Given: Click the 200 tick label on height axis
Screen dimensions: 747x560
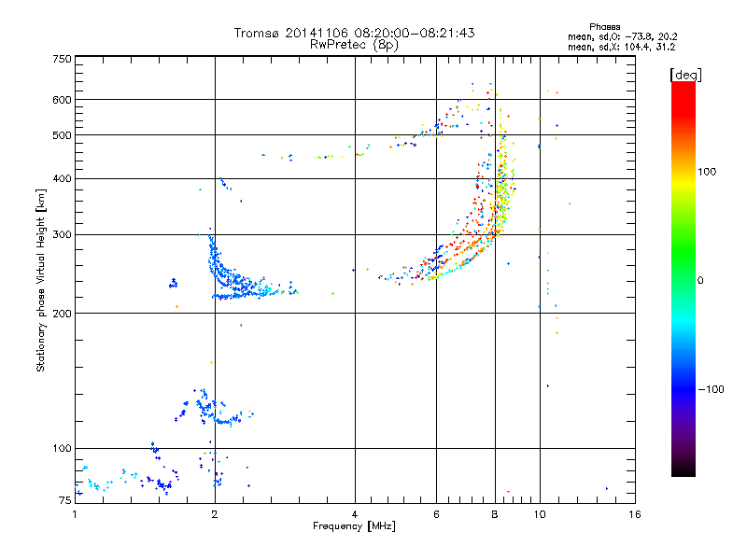Looking at the screenshot, I should [x=62, y=314].
